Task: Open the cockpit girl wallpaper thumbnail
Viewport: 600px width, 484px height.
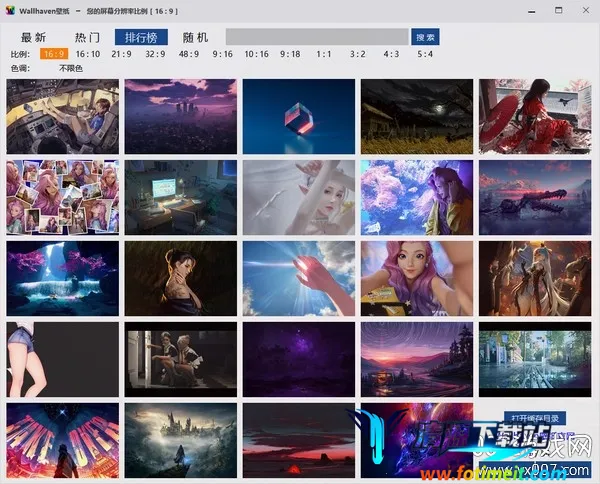Action: tap(62, 116)
